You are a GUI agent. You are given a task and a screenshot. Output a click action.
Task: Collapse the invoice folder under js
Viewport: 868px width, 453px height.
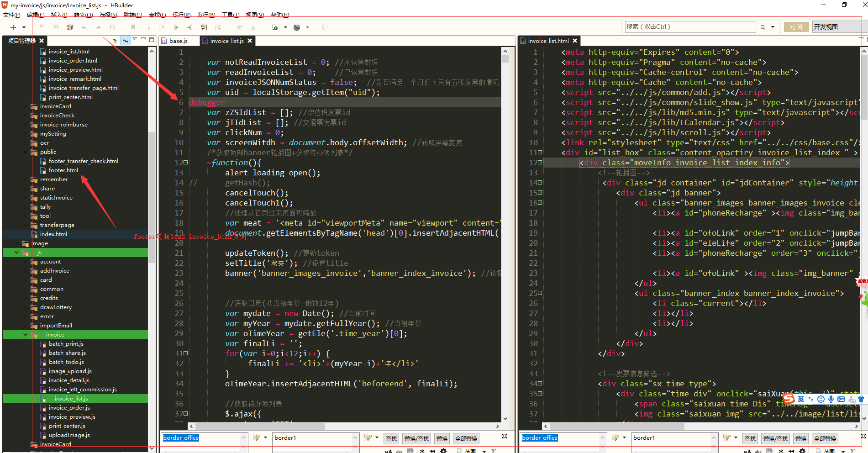(x=26, y=335)
